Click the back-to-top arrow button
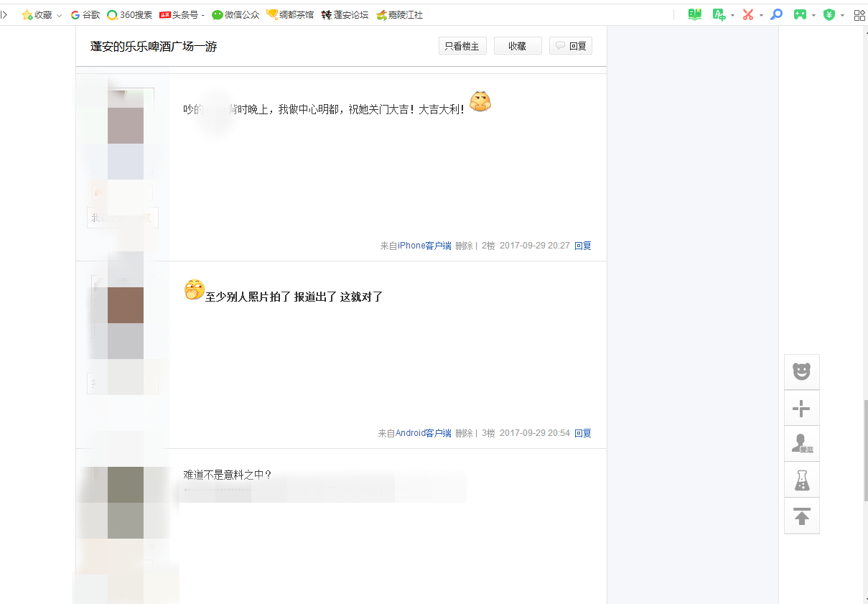Screen dimensions: 868x604 point(801,516)
